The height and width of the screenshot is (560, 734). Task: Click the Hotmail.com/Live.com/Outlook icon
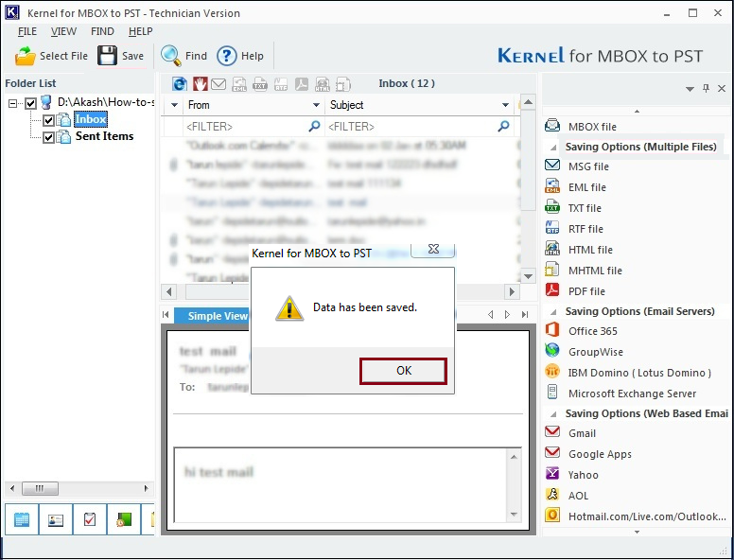(x=552, y=516)
